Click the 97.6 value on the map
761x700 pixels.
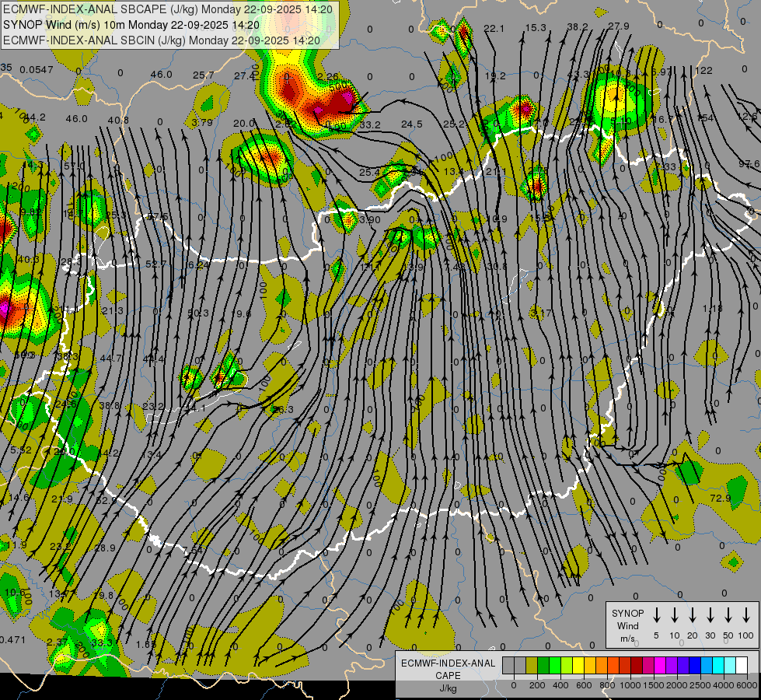coord(749,164)
